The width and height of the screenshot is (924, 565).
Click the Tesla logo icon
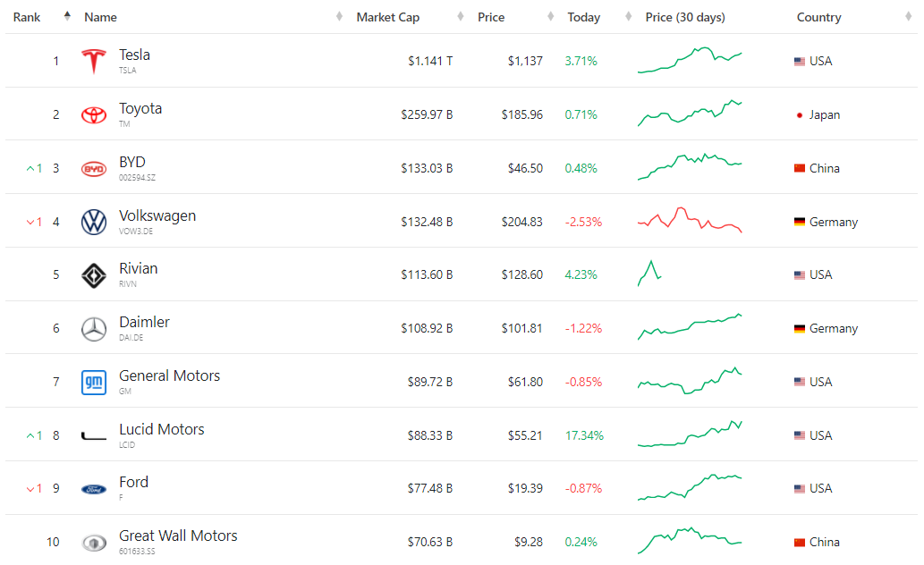94,62
